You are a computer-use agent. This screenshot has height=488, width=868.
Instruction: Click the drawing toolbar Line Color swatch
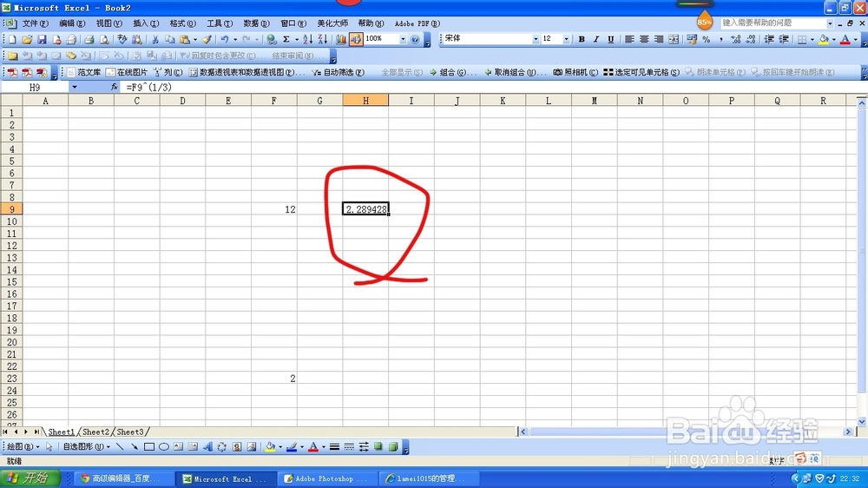[x=292, y=447]
